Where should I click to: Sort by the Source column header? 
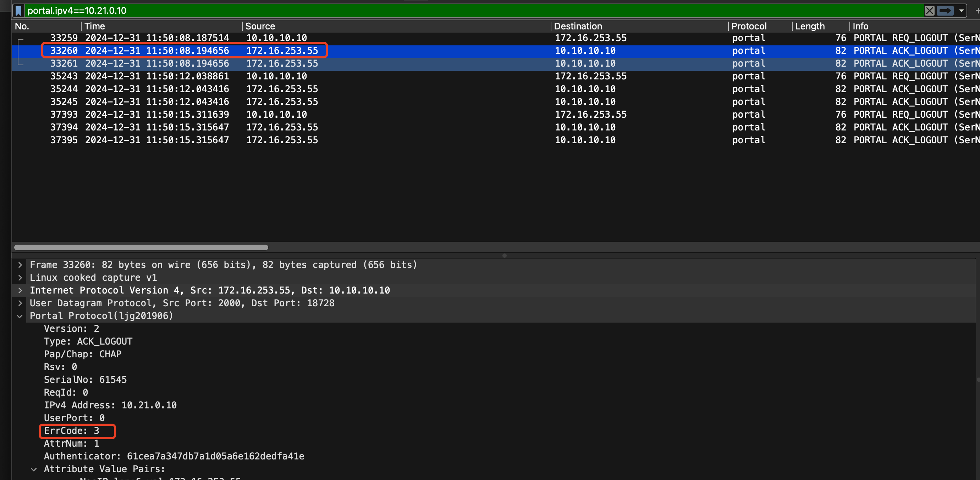(x=260, y=26)
